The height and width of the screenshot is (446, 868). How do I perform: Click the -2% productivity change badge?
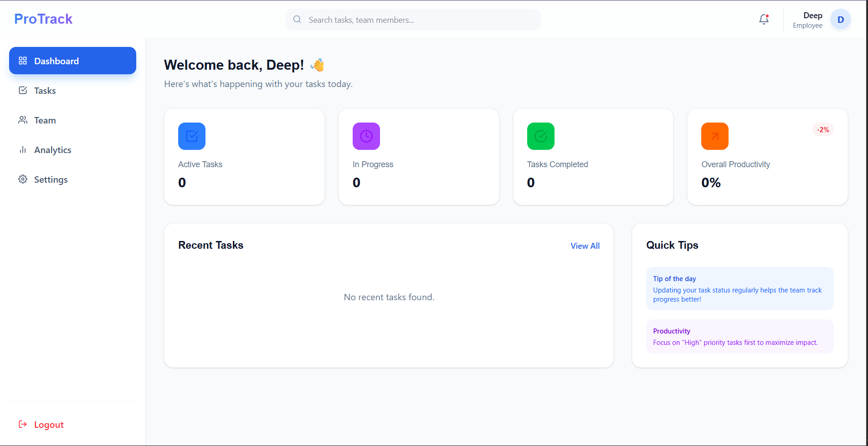click(x=822, y=130)
